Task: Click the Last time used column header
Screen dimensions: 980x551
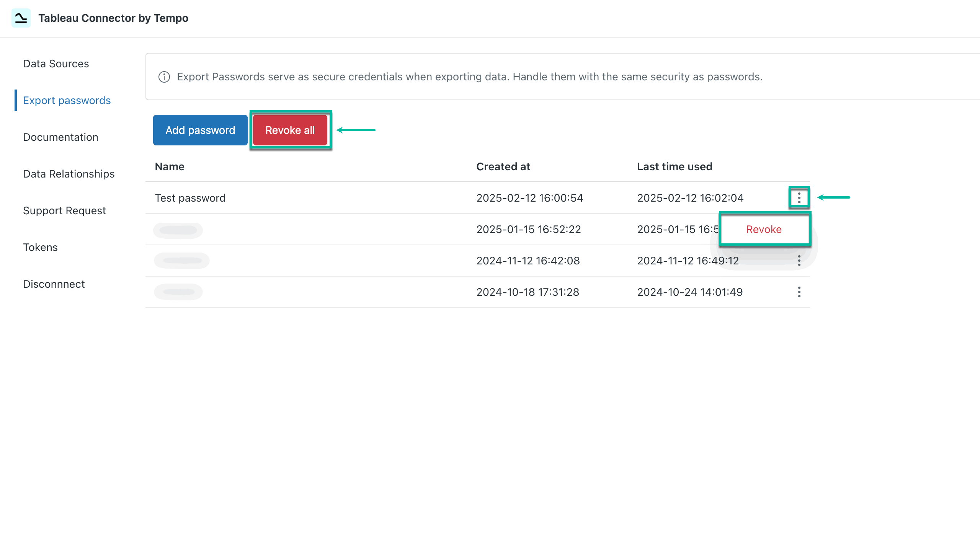Action: [675, 166]
